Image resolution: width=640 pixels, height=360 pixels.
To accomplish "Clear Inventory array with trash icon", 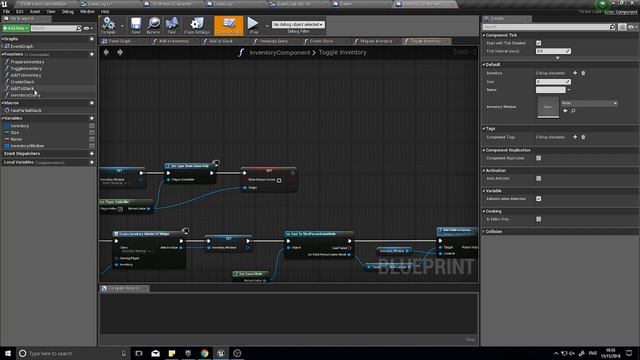I will 583,73.
